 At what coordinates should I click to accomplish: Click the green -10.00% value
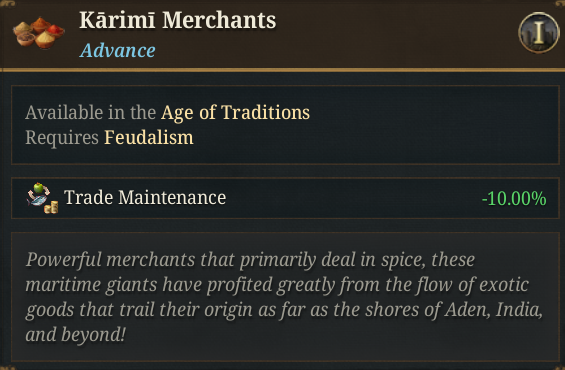tap(514, 199)
